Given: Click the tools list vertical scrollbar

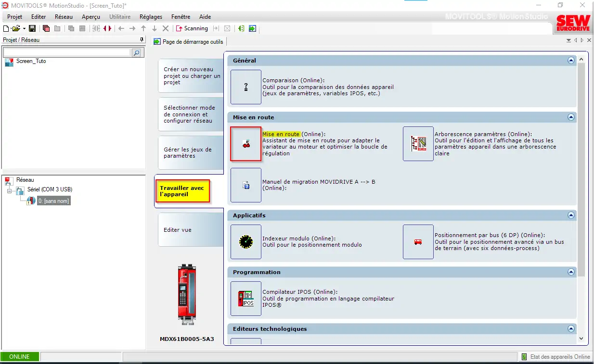Looking at the screenshot, I should click(581, 170).
